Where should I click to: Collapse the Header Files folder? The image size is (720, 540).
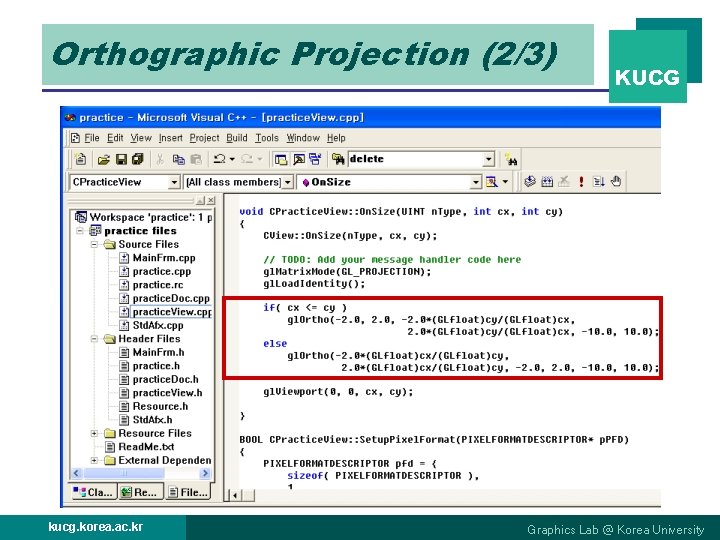pos(94,339)
